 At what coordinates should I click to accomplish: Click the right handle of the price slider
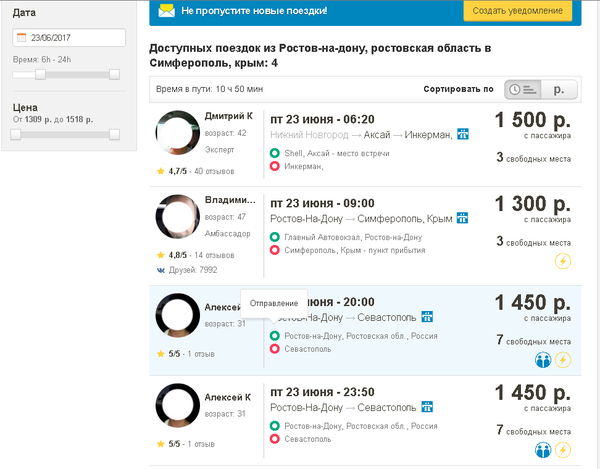[114, 134]
